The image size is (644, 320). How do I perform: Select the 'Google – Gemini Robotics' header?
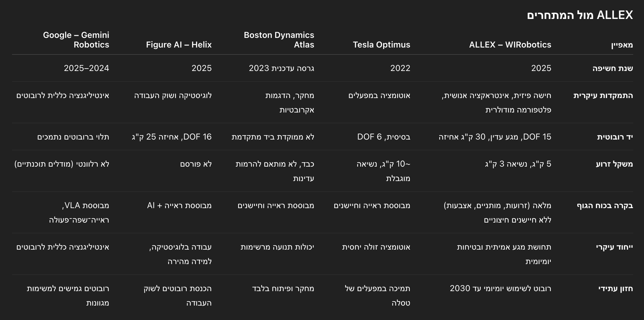[76, 40]
